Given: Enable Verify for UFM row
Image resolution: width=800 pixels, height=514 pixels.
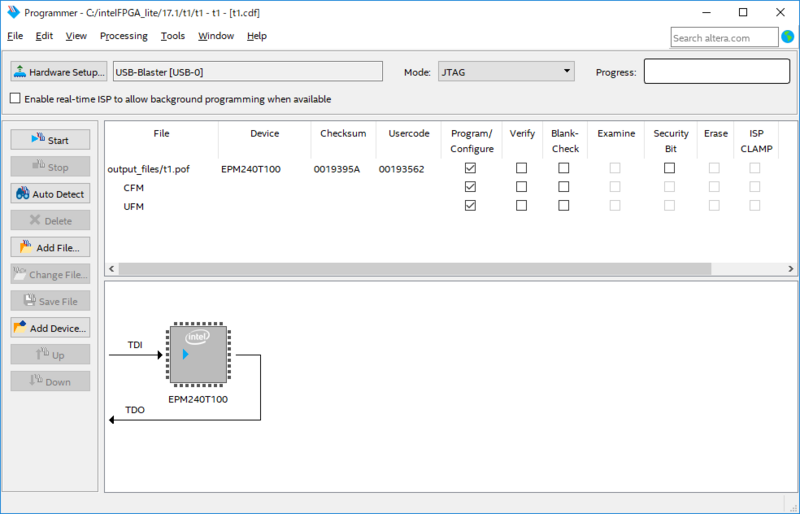Looking at the screenshot, I should click(x=521, y=205).
